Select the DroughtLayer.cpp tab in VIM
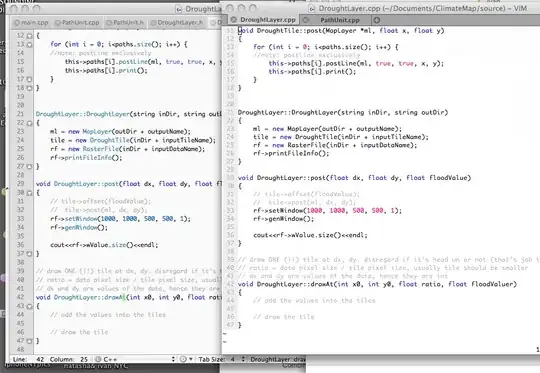540x373 pixels. point(264,20)
